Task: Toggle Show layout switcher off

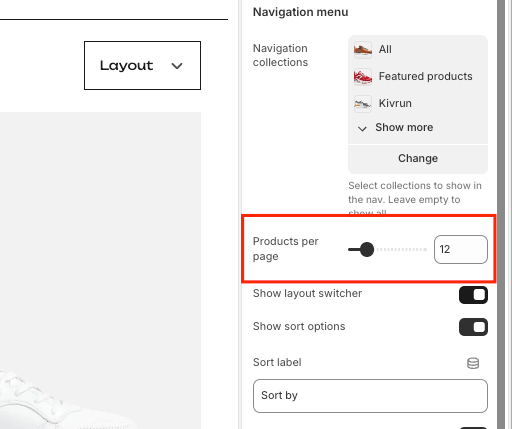Action: click(473, 295)
